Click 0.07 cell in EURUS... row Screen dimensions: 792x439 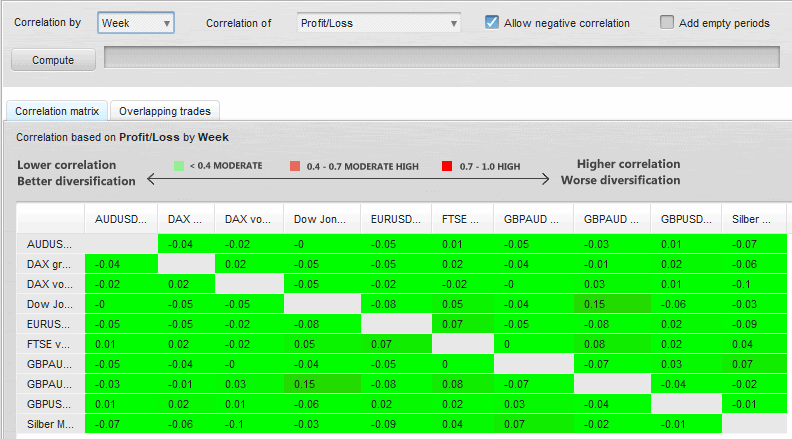pos(463,324)
